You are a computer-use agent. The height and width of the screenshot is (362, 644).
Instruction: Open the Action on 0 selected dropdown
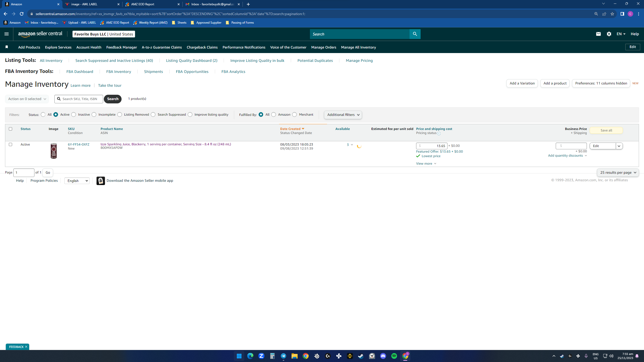pyautogui.click(x=27, y=99)
